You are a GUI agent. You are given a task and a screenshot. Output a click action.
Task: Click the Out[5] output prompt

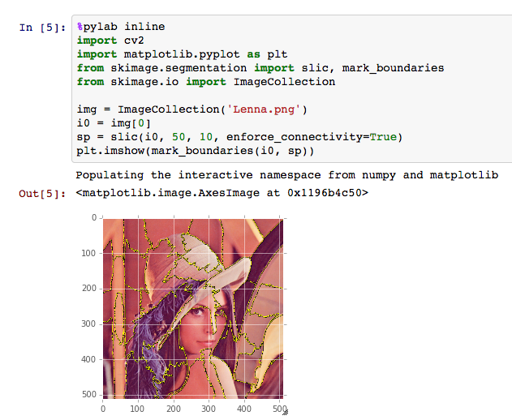click(x=42, y=194)
